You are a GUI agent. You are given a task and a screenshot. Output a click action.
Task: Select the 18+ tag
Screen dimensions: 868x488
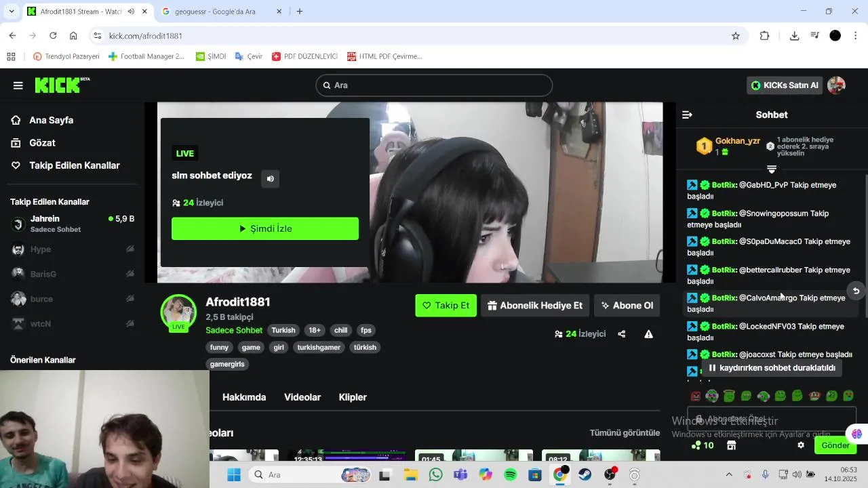point(315,330)
